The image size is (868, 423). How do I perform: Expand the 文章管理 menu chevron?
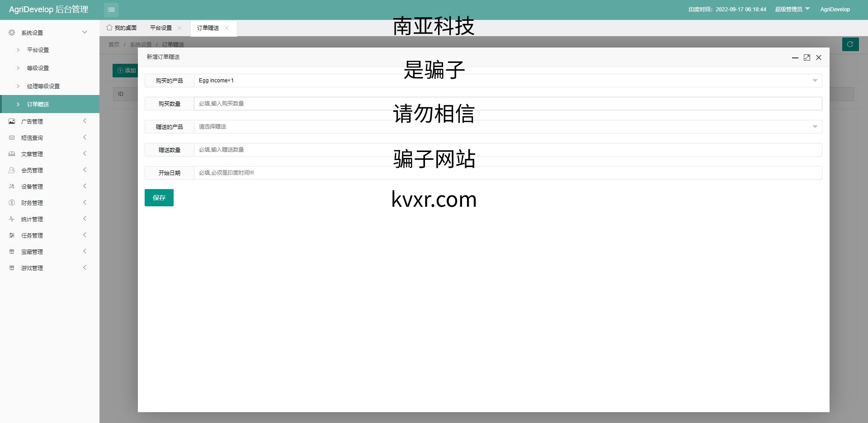[x=85, y=153]
